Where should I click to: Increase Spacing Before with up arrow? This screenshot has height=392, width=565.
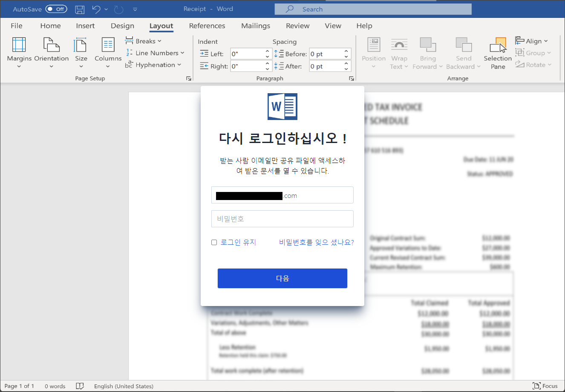point(346,51)
